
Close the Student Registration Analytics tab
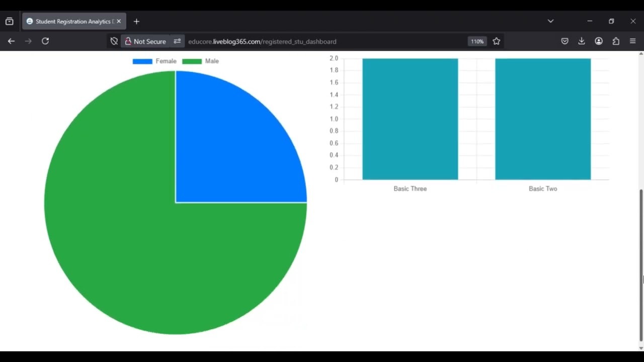point(119,22)
